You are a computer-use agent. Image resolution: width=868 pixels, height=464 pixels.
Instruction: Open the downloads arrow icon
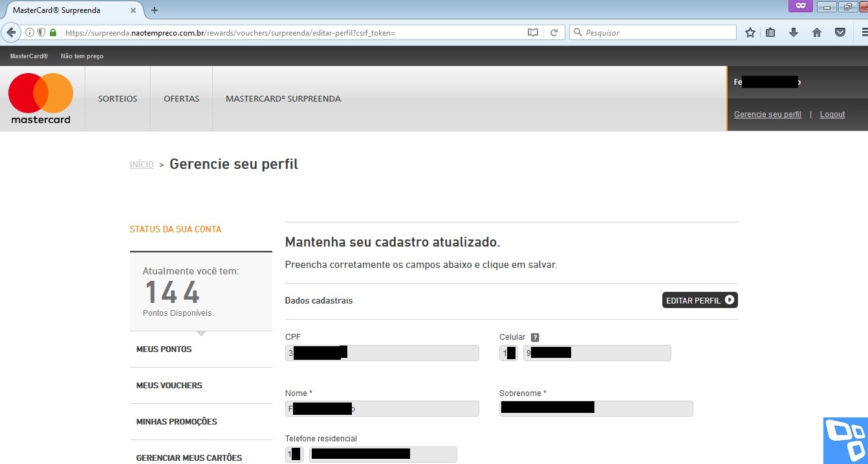pyautogui.click(x=794, y=32)
